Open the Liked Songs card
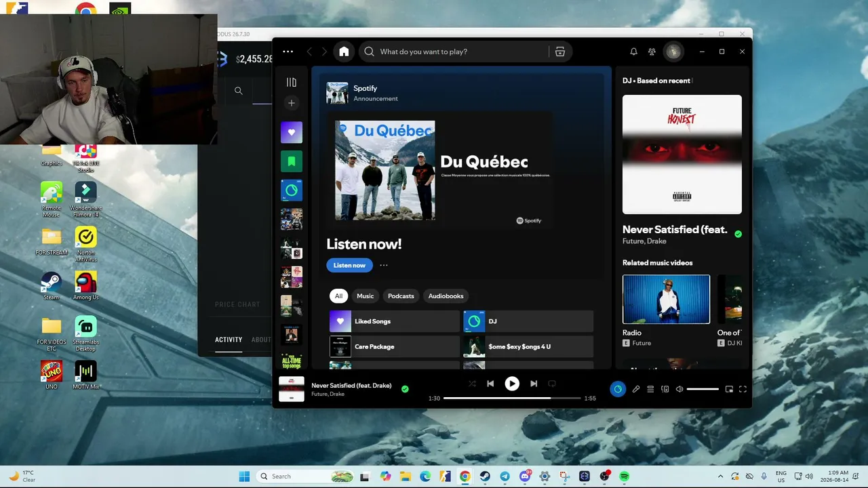This screenshot has height=488, width=868. pyautogui.click(x=395, y=321)
